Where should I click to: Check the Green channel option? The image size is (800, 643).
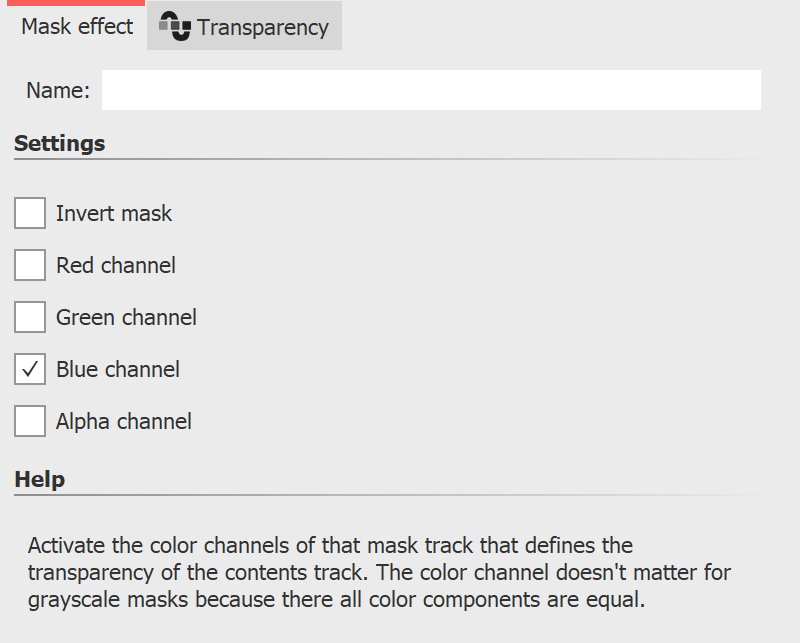(x=29, y=317)
